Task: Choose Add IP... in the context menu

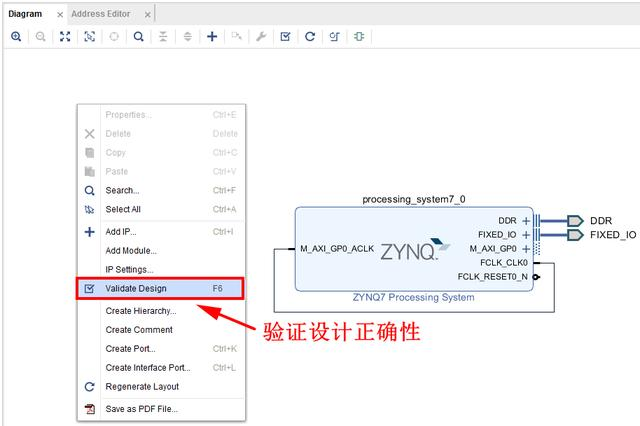Action: tap(162, 231)
